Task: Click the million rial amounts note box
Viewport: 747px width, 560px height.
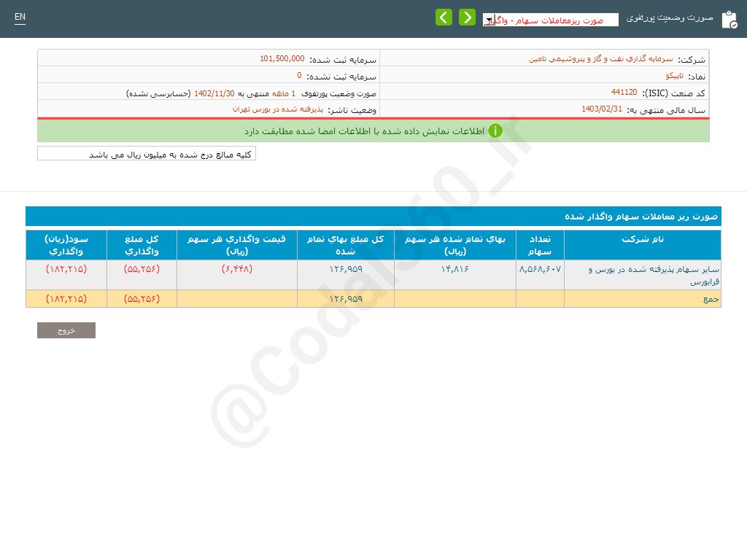Action: coord(147,154)
